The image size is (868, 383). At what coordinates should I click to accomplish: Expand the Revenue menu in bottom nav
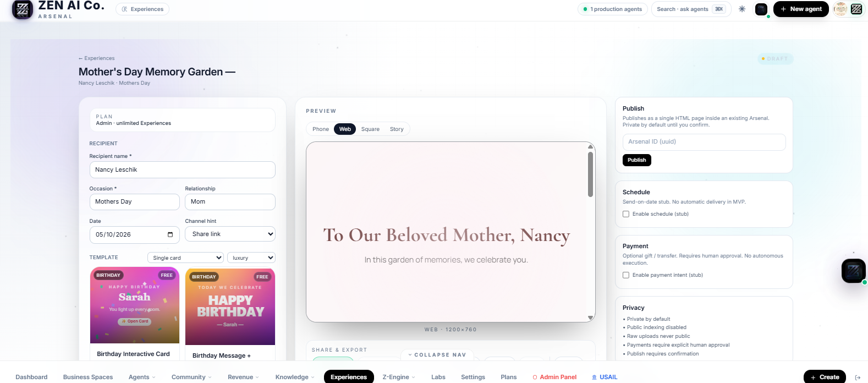[x=244, y=377]
